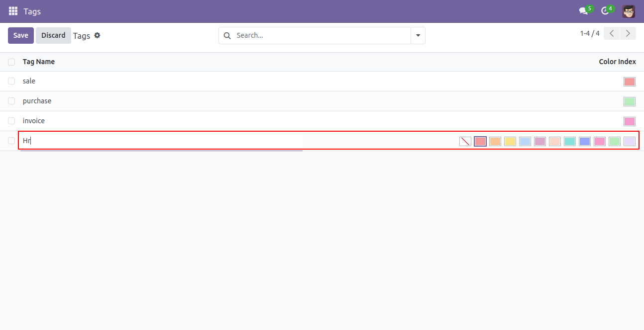
Task: Click the red color swatch of sale
Action: 630,82
